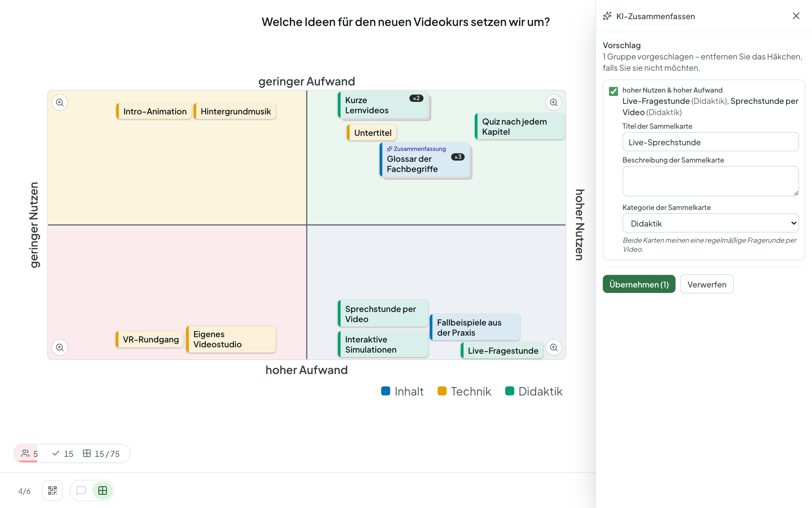
Task: Select the Fallbeispiele aus der Praxis card
Action: tap(475, 327)
